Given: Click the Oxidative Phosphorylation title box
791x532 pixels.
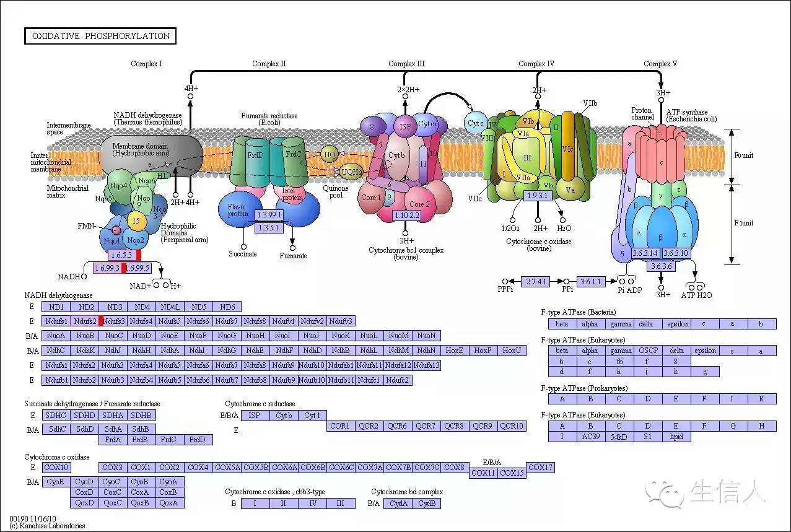Looking at the screenshot, I should (100, 36).
